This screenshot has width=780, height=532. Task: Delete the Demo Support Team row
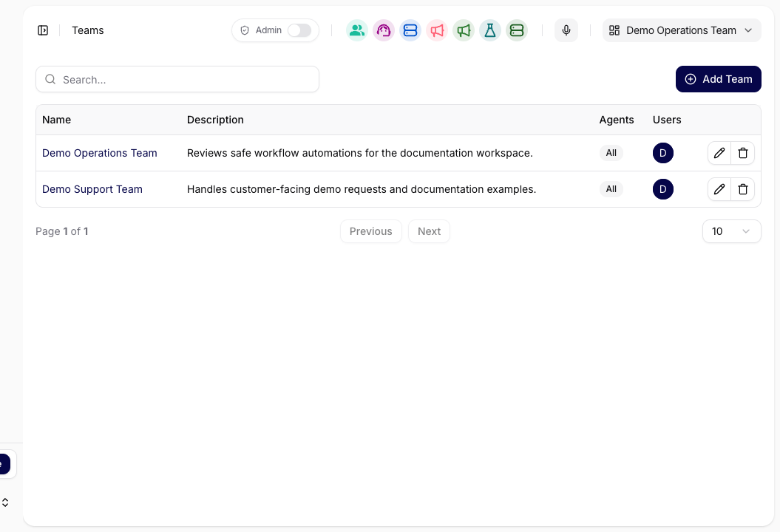point(743,189)
